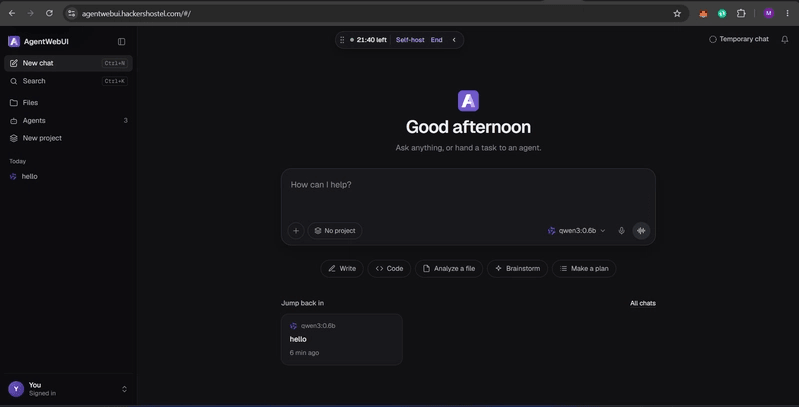Click the Agents count '3' badge

click(x=125, y=120)
